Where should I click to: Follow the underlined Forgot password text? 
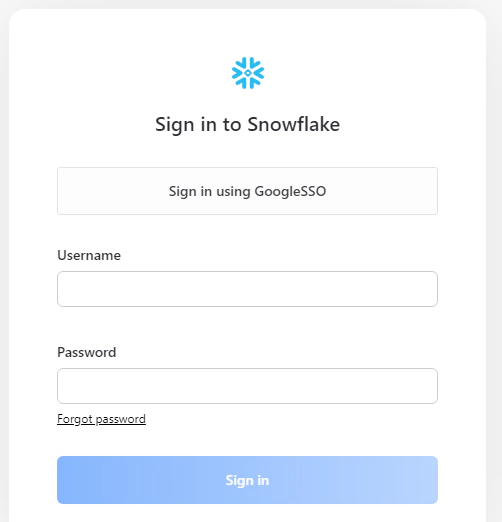pyautogui.click(x=101, y=419)
